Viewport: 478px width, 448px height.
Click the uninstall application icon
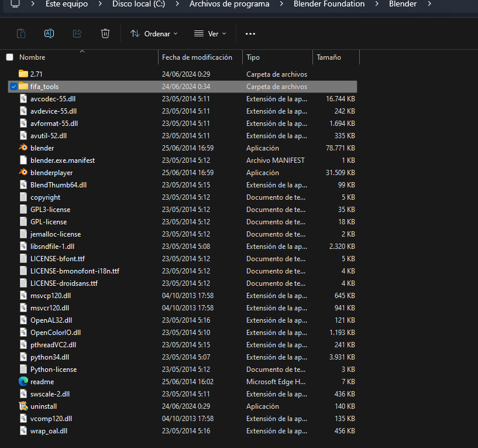tap(23, 406)
